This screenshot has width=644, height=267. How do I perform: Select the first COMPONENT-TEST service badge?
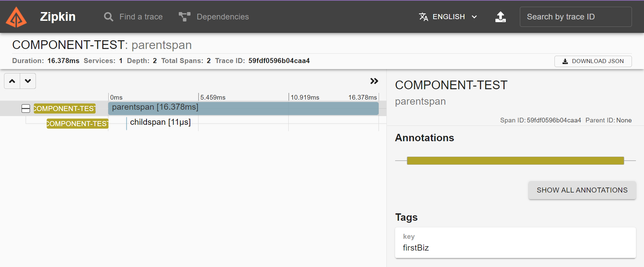64,109
